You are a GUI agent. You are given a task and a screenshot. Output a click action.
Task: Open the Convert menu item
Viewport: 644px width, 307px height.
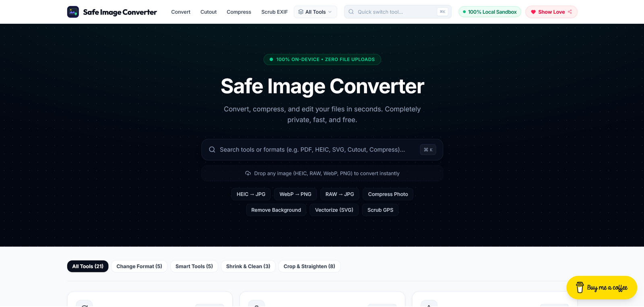click(181, 12)
